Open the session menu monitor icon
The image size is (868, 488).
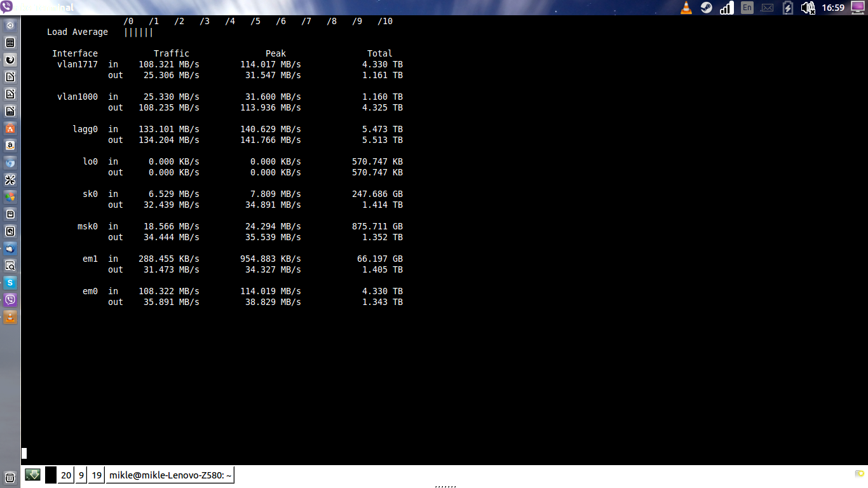[x=858, y=8]
